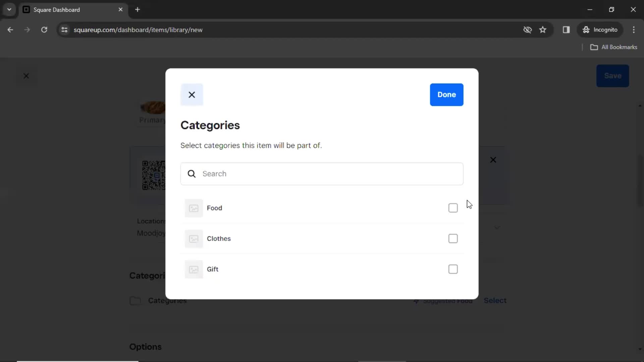
Task: Focus the category Search field
Action: 322,174
